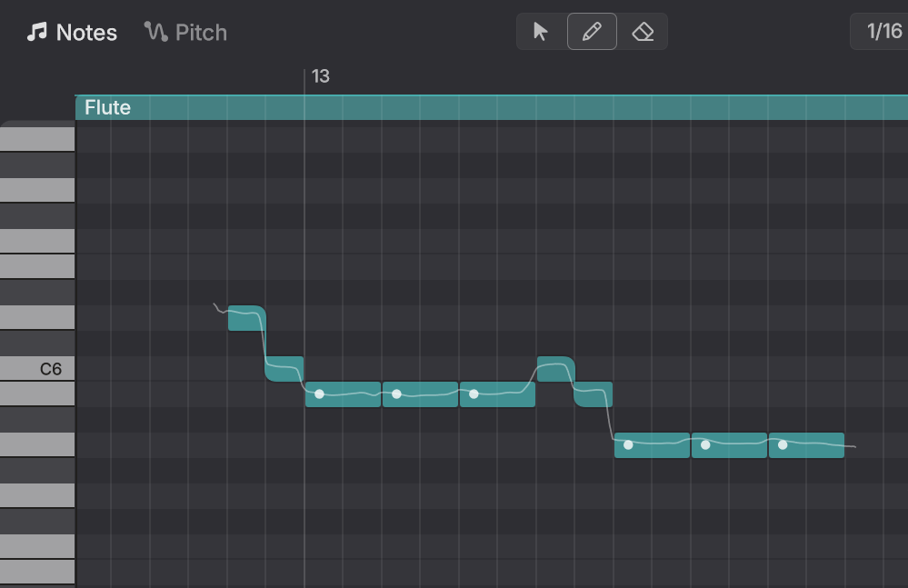The image size is (908, 588).
Task: Select the short raised note after third dotted note
Action: coord(556,369)
